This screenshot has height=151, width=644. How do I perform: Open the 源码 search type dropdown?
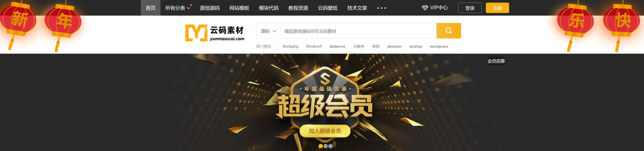[268, 31]
